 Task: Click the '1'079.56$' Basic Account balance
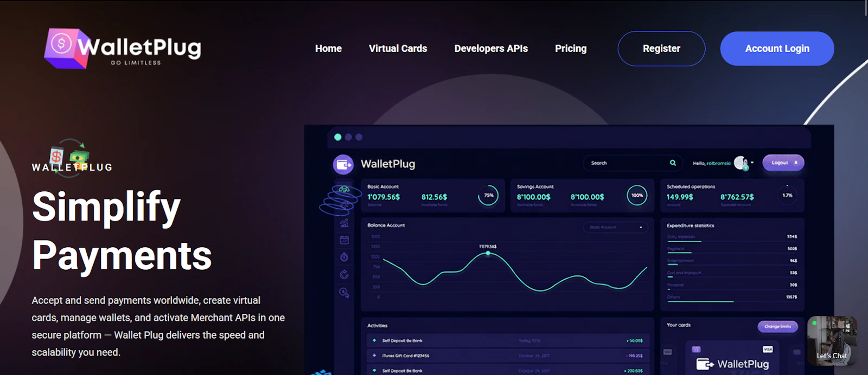384,197
